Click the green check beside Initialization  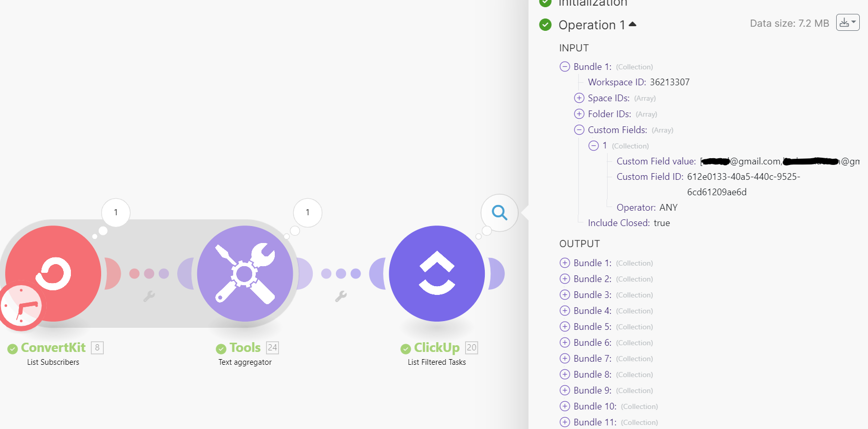click(545, 3)
